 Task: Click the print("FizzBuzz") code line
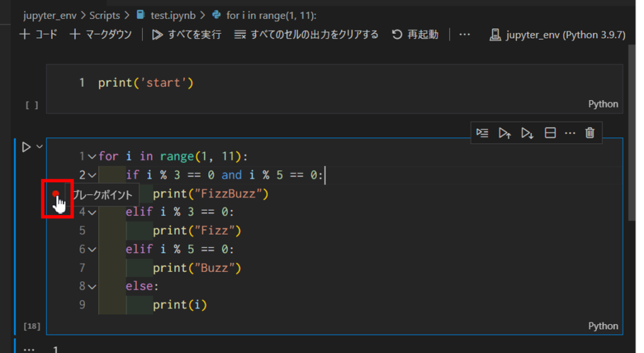click(210, 194)
